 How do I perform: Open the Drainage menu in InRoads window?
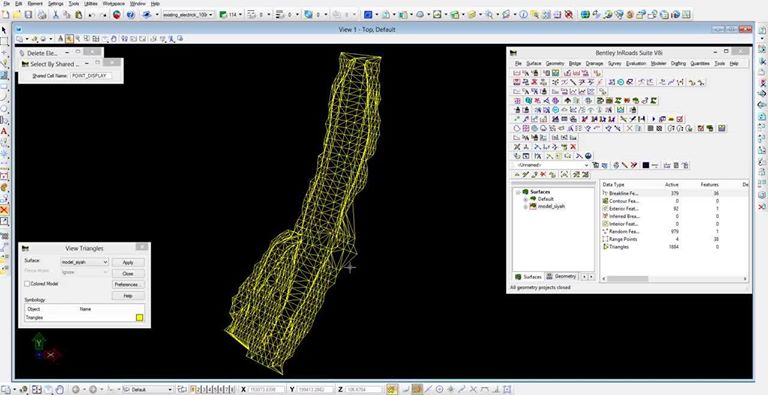pyautogui.click(x=594, y=64)
